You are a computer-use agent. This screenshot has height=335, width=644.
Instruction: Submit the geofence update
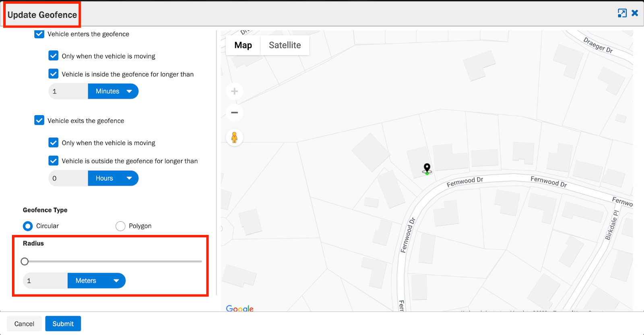(63, 324)
